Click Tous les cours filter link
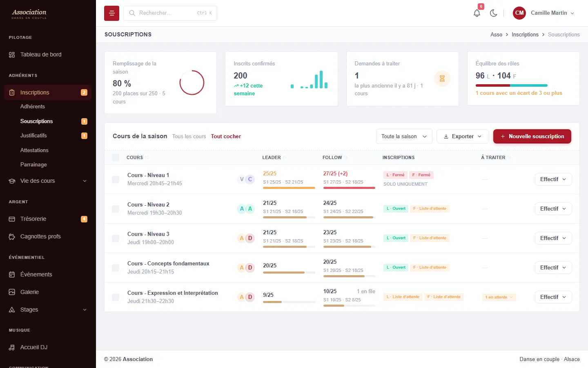This screenshot has width=588, height=368. (x=189, y=137)
